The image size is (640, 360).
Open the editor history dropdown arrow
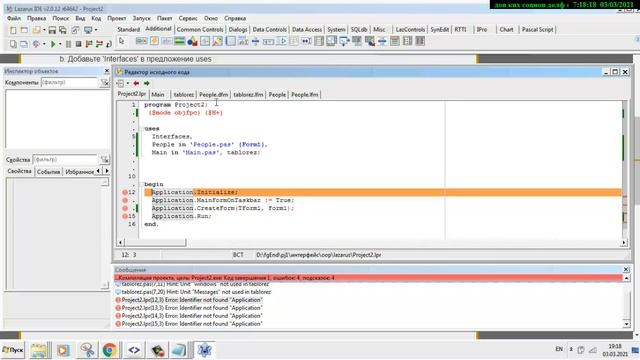[x=128, y=83]
